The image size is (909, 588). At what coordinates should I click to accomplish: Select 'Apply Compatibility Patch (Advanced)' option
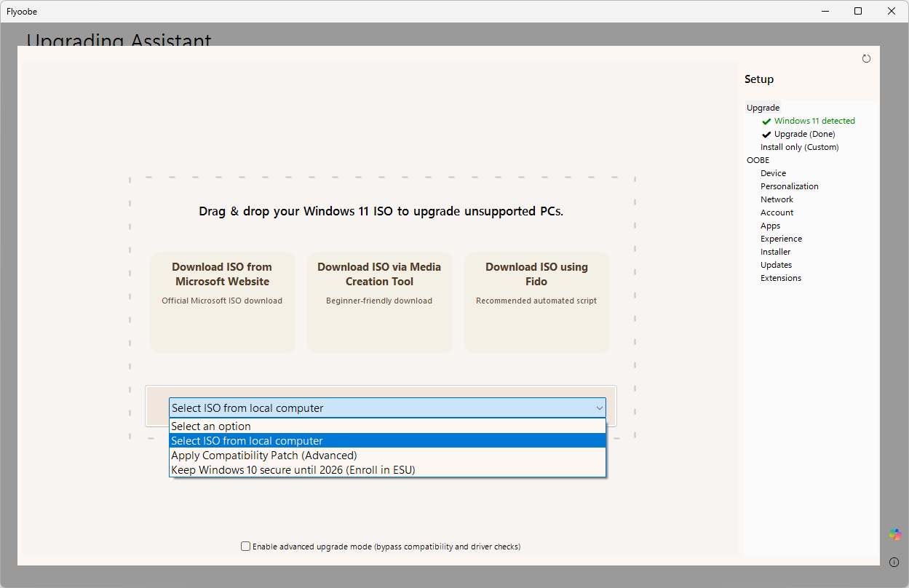point(387,456)
